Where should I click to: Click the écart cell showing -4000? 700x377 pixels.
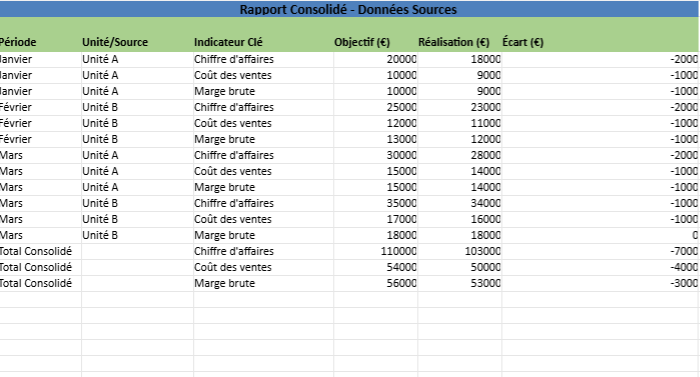(600, 268)
